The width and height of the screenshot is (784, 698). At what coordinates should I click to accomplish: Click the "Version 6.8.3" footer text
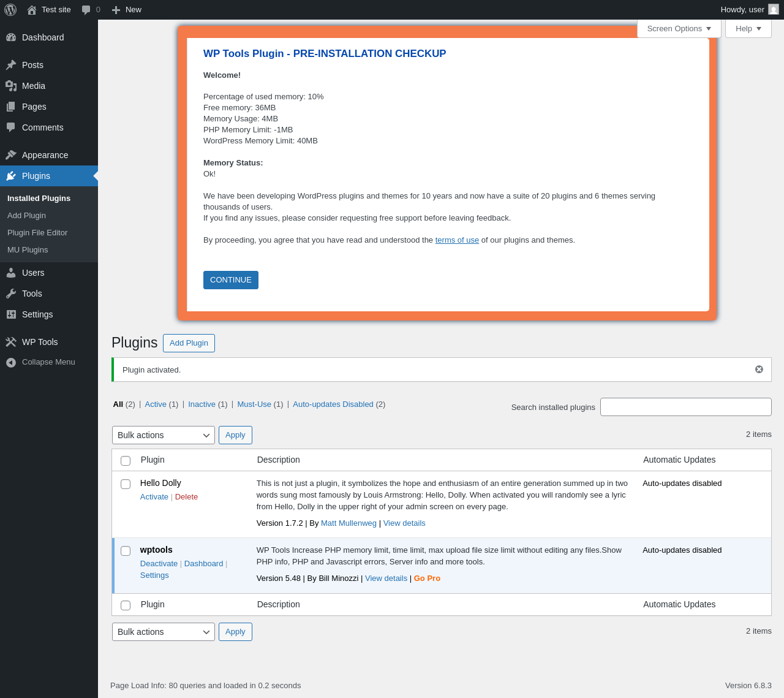(x=748, y=686)
